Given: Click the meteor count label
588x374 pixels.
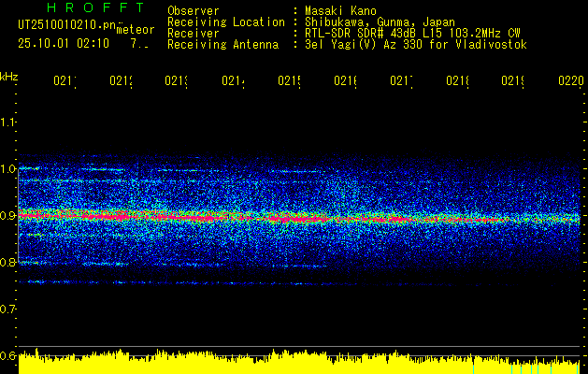Looking at the screenshot, I should 136,30.
